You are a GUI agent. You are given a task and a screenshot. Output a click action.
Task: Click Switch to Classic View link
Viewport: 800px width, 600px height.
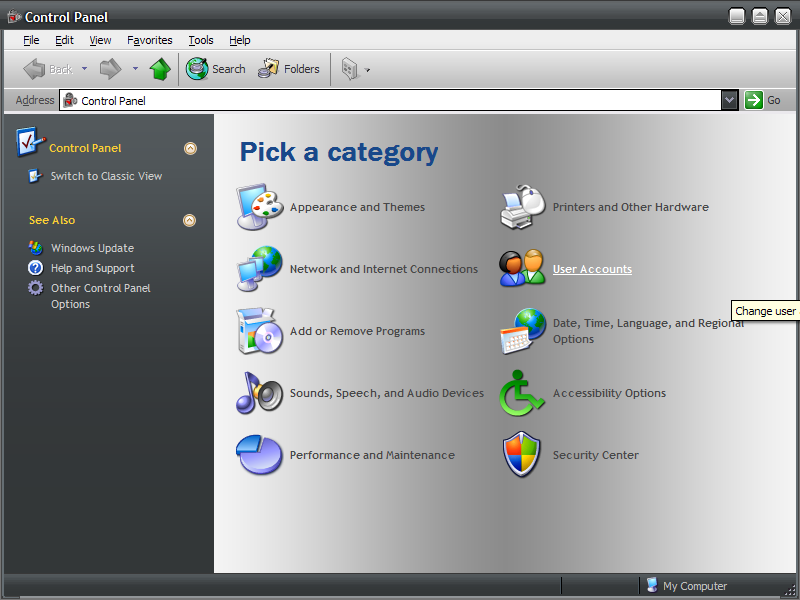tap(106, 176)
